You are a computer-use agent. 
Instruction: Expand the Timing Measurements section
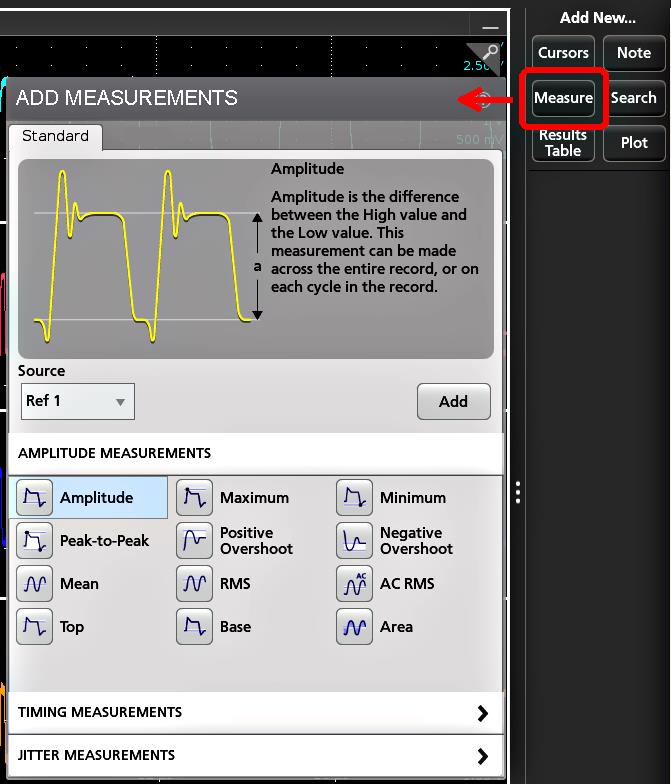coord(254,713)
